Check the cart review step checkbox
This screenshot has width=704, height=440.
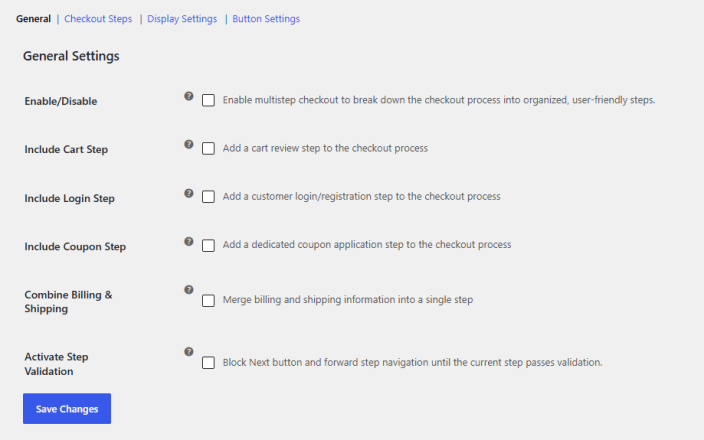(x=208, y=149)
